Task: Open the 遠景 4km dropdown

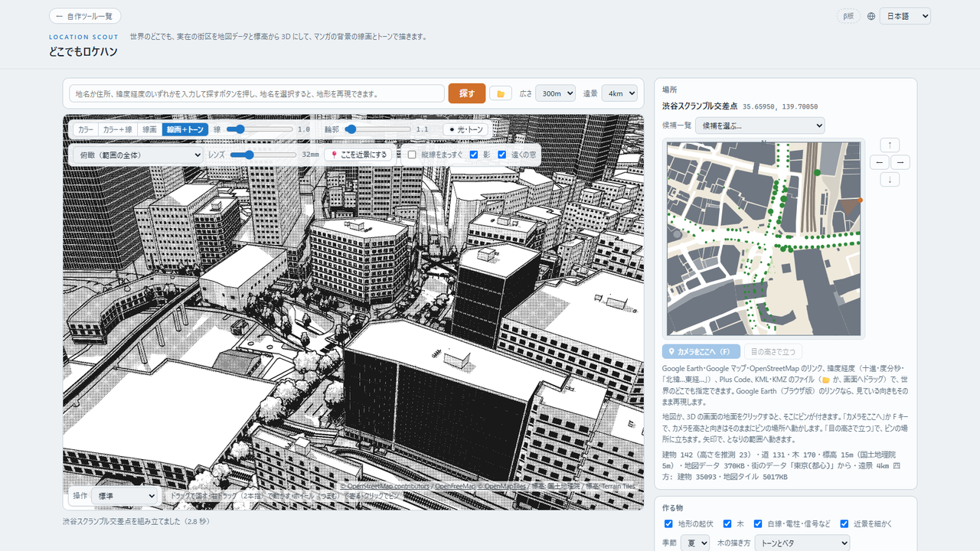Action: [619, 93]
